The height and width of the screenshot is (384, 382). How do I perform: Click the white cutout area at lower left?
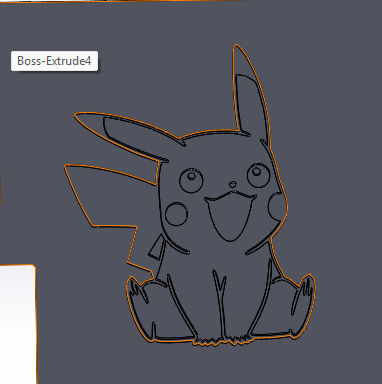[17, 323]
